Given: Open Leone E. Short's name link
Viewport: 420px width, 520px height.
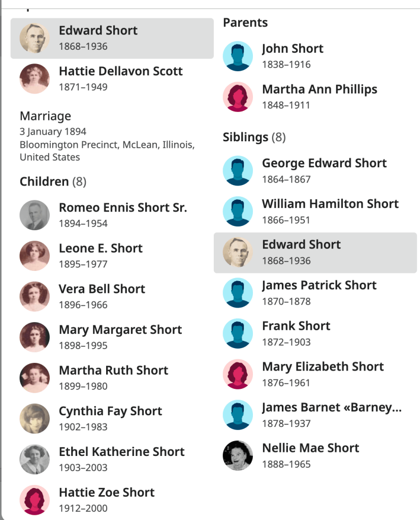Looking at the screenshot, I should [101, 249].
